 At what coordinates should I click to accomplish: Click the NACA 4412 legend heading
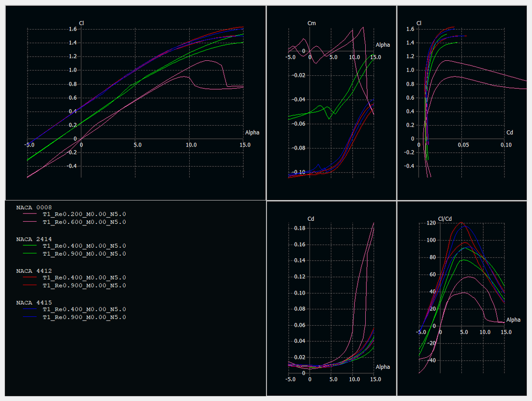(x=34, y=271)
